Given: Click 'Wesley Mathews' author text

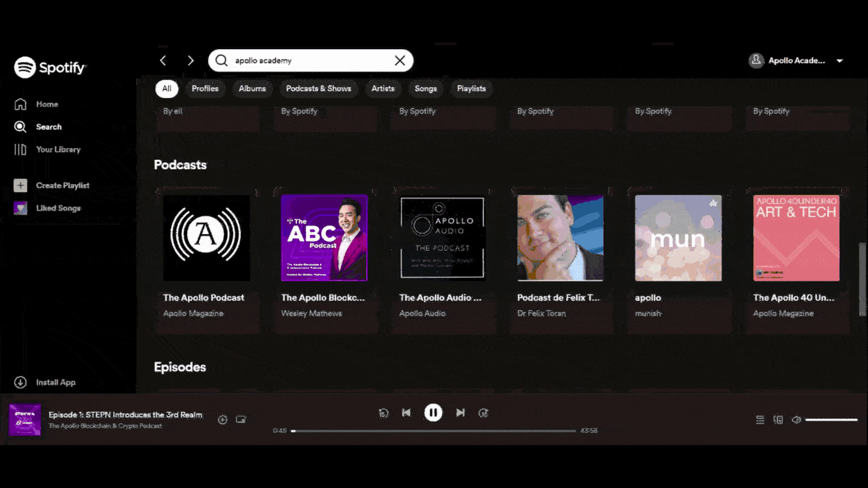Looking at the screenshot, I should pos(311,314).
